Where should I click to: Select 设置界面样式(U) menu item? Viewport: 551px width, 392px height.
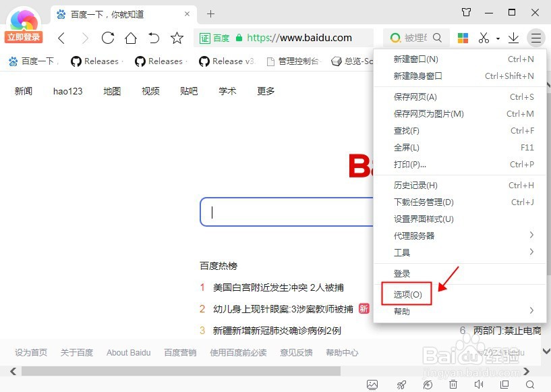click(x=460, y=219)
